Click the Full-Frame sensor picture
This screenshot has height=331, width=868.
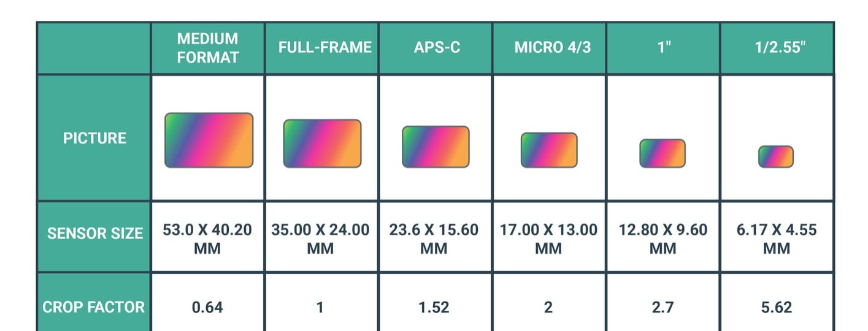point(322,143)
